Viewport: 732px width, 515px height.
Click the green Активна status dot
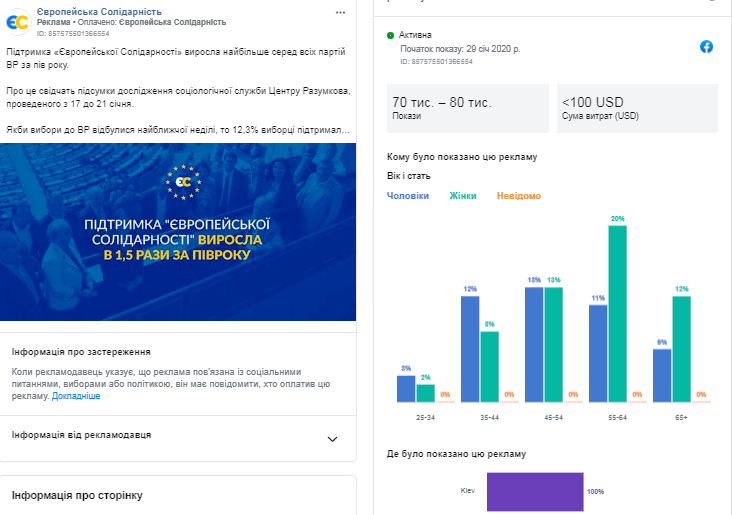[390, 35]
